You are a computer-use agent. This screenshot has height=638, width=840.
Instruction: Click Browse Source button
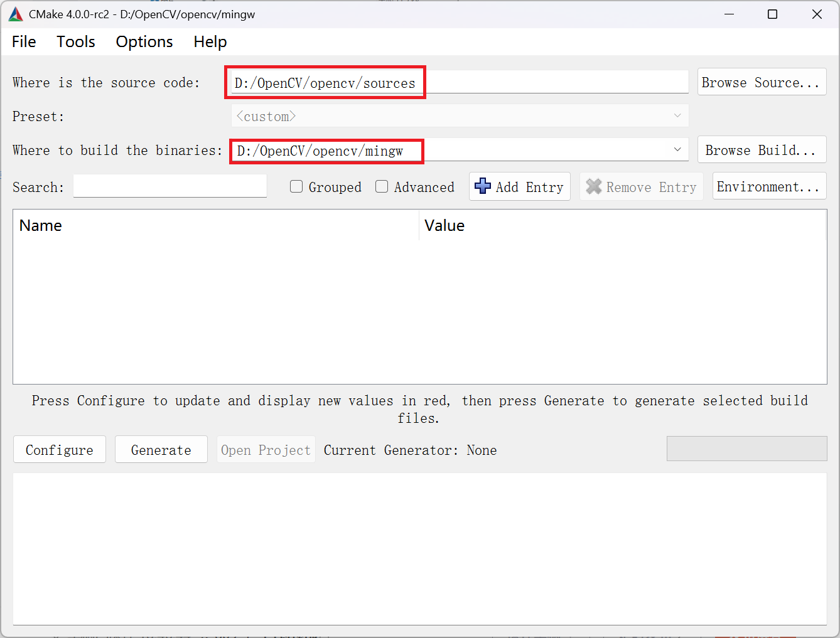(762, 82)
